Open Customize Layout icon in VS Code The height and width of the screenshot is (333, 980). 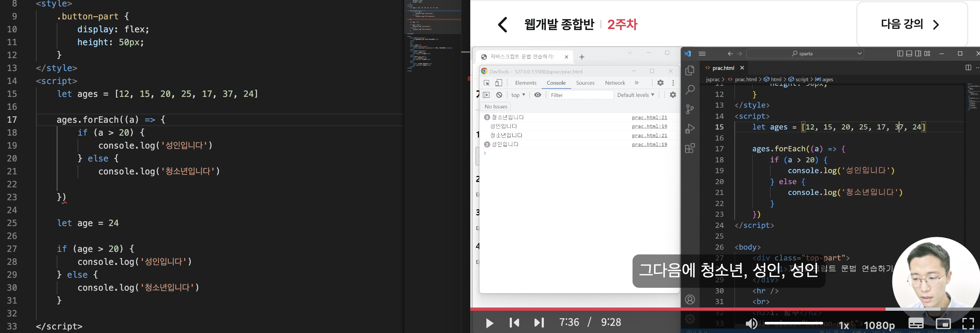click(927, 53)
